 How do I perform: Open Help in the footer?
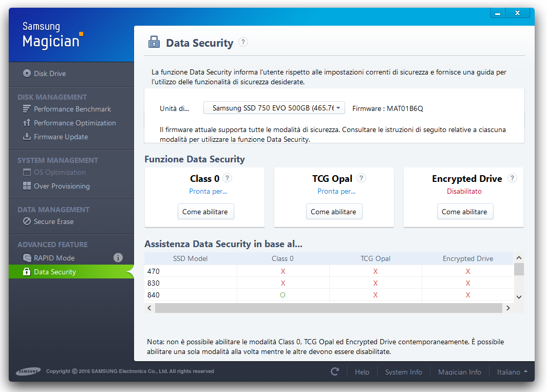pos(362,372)
